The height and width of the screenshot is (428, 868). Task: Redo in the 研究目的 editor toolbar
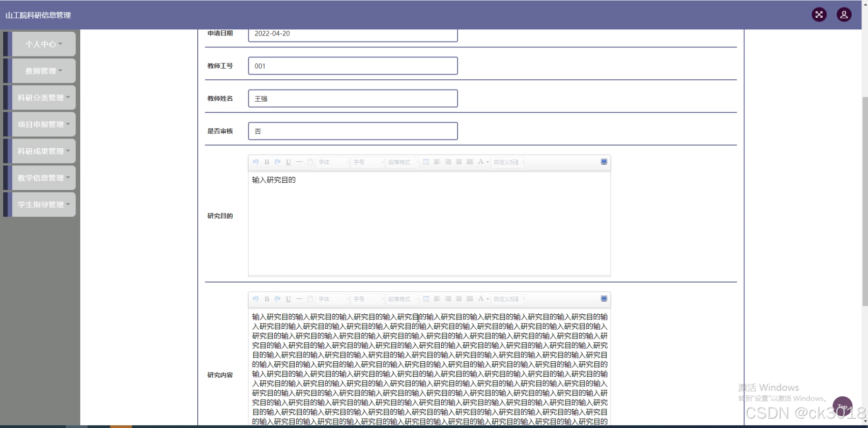pos(278,162)
